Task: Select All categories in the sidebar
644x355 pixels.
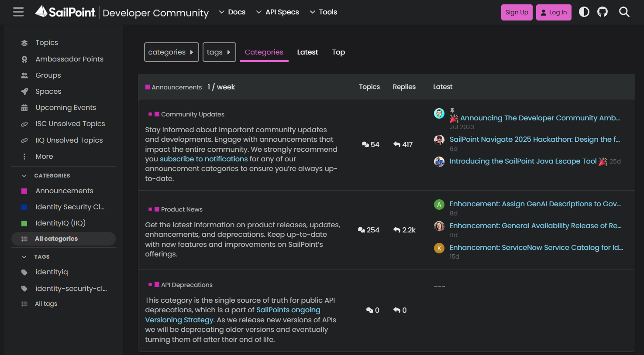Action: pyautogui.click(x=63, y=239)
